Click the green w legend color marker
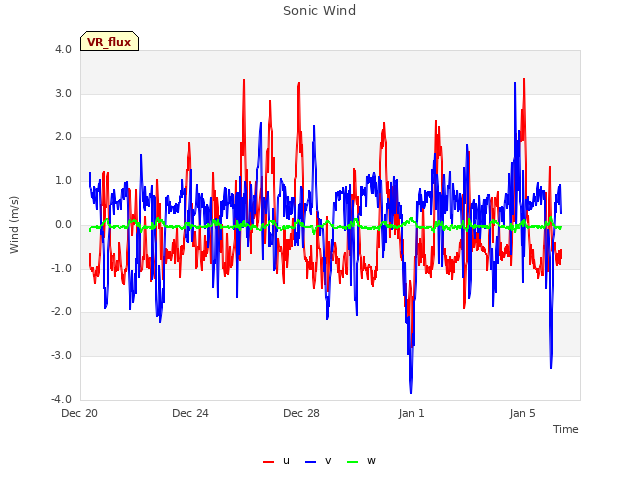Image resolution: width=640 pixels, height=480 pixels. (352, 462)
